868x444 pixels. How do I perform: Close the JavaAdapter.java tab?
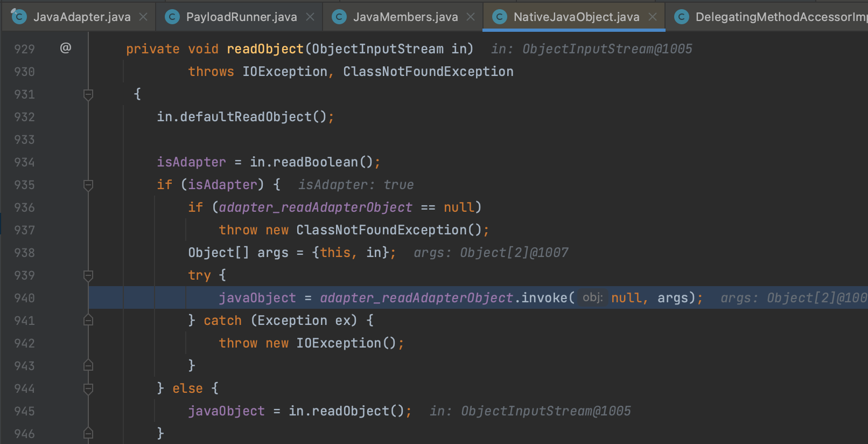click(143, 17)
